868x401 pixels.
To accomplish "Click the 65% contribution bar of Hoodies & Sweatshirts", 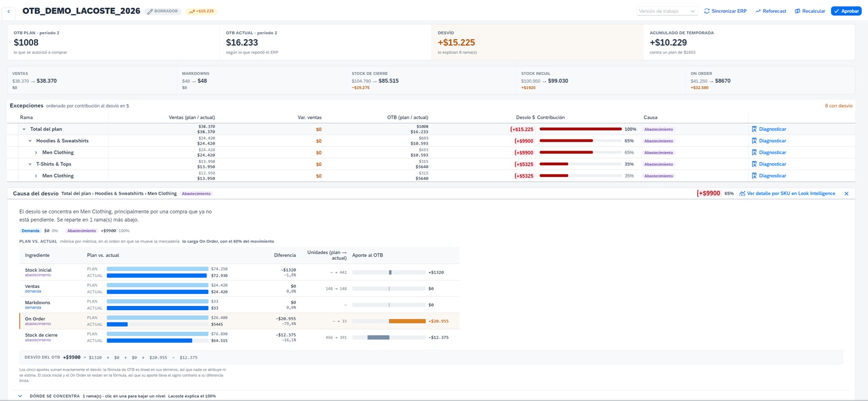I will [580, 141].
